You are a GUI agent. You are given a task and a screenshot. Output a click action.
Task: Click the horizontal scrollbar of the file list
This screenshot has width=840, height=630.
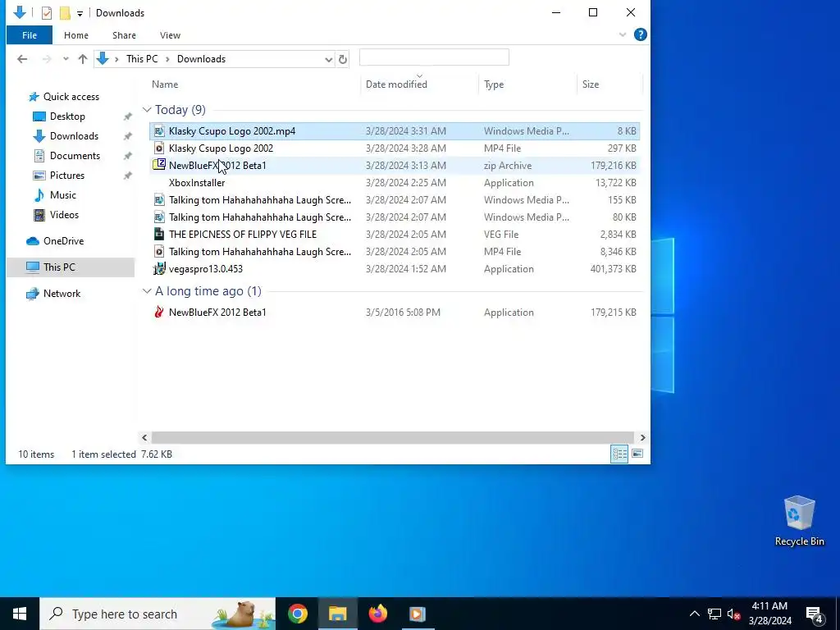click(393, 438)
